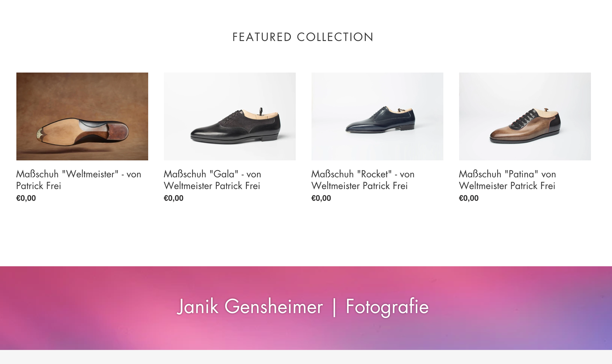This screenshot has width=612, height=364.
Task: Click the €0,00 price under Rocket shoe
Action: click(321, 198)
